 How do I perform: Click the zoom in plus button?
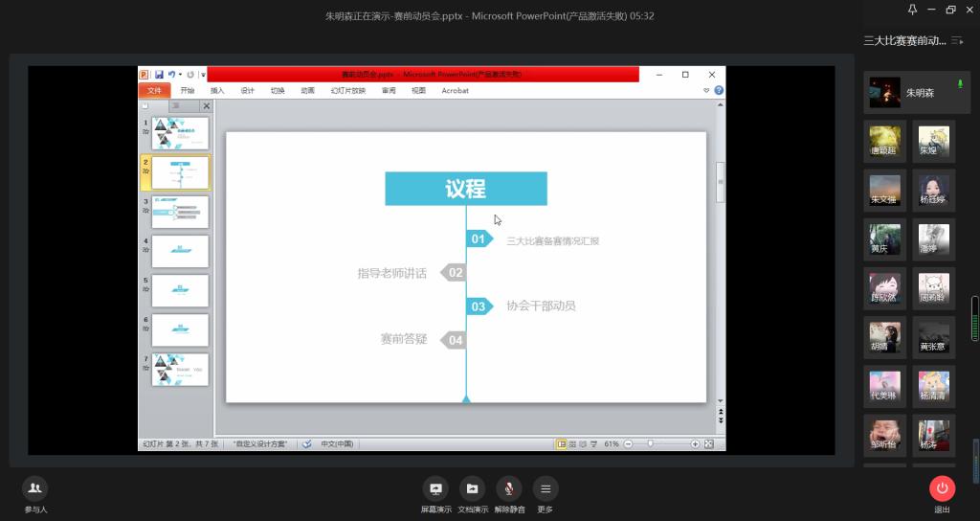pyautogui.click(x=695, y=444)
